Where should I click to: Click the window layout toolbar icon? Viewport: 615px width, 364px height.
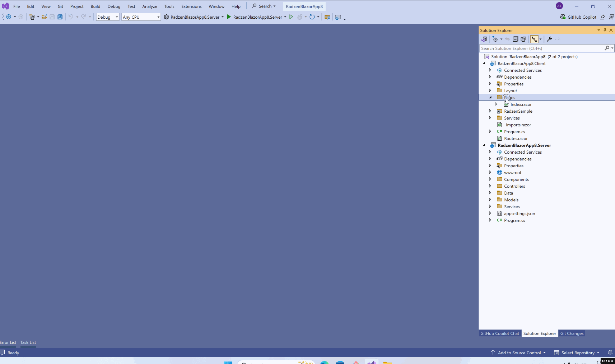click(338, 17)
